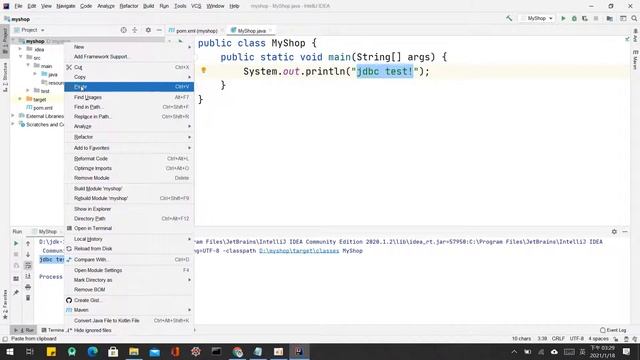Screen dimensions: 640x360
Task: Open the VCS menu
Action: pyautogui.click(x=196, y=6)
